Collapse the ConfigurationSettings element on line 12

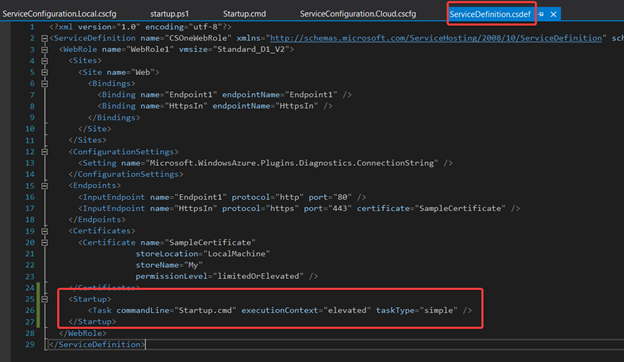(45, 152)
